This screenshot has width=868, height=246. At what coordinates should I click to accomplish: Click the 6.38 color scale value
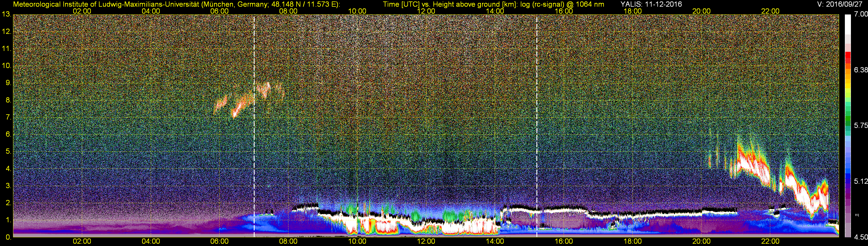click(x=861, y=70)
